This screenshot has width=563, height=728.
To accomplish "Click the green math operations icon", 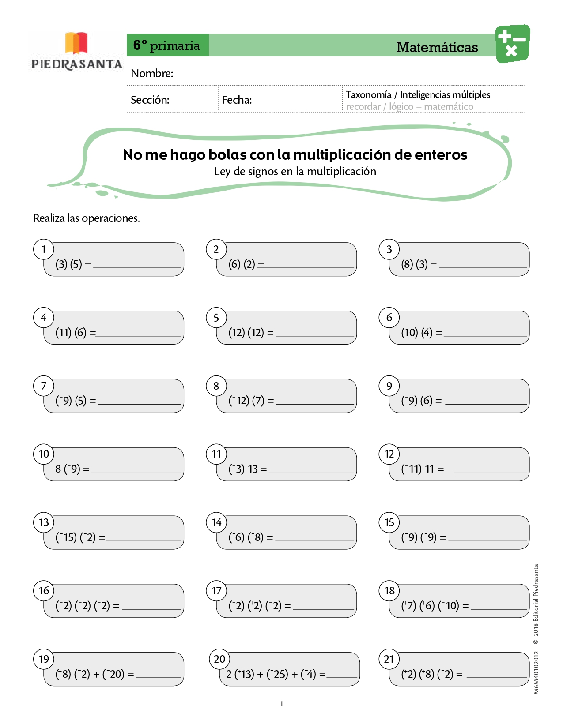I will 512,44.
